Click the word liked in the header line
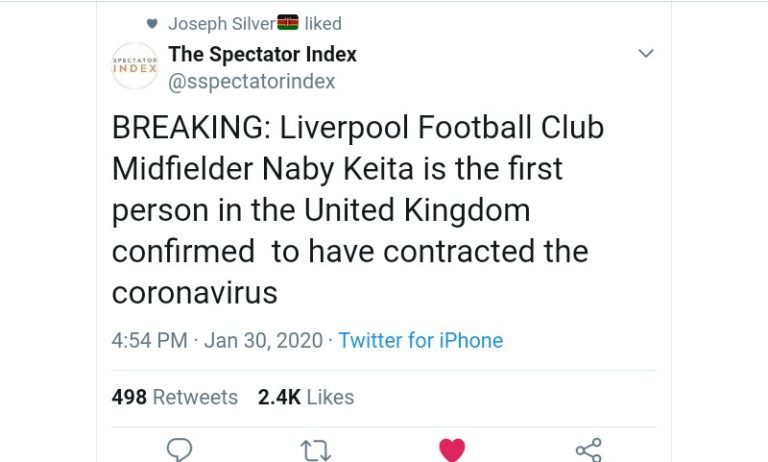 pyautogui.click(x=323, y=24)
